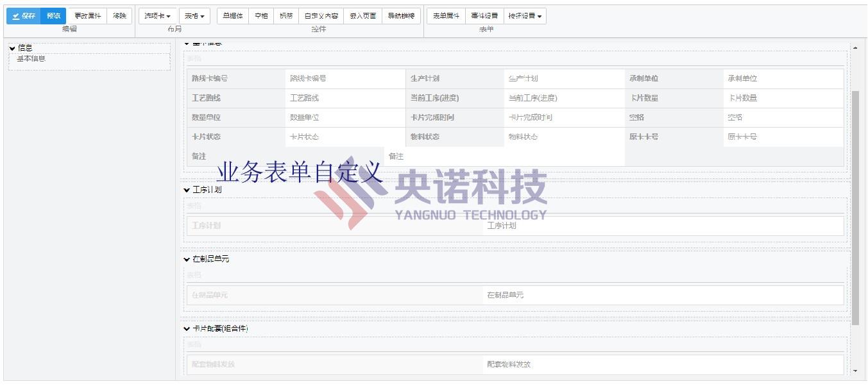The width and height of the screenshot is (868, 386).
Task: Click the 卡片完成时间 input field
Action: coord(565,117)
